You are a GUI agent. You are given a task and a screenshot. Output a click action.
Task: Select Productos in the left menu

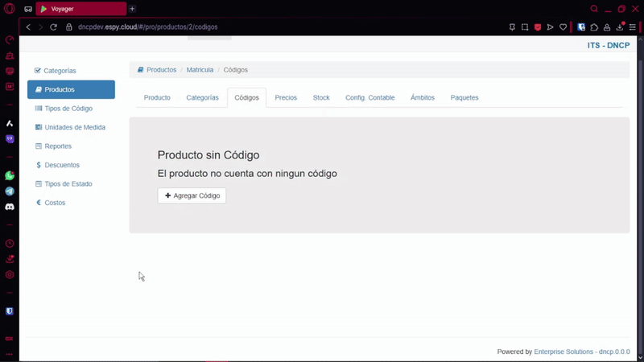pos(71,89)
